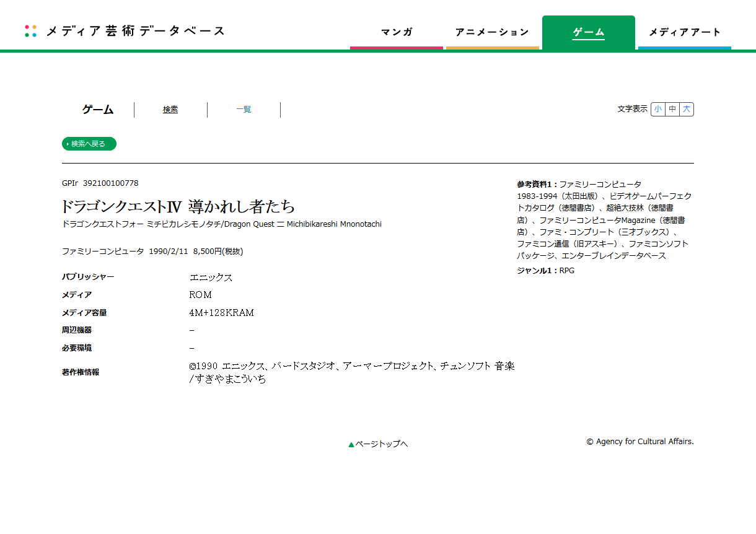
Task: Click the 必要環境 label
Action: pyautogui.click(x=77, y=348)
